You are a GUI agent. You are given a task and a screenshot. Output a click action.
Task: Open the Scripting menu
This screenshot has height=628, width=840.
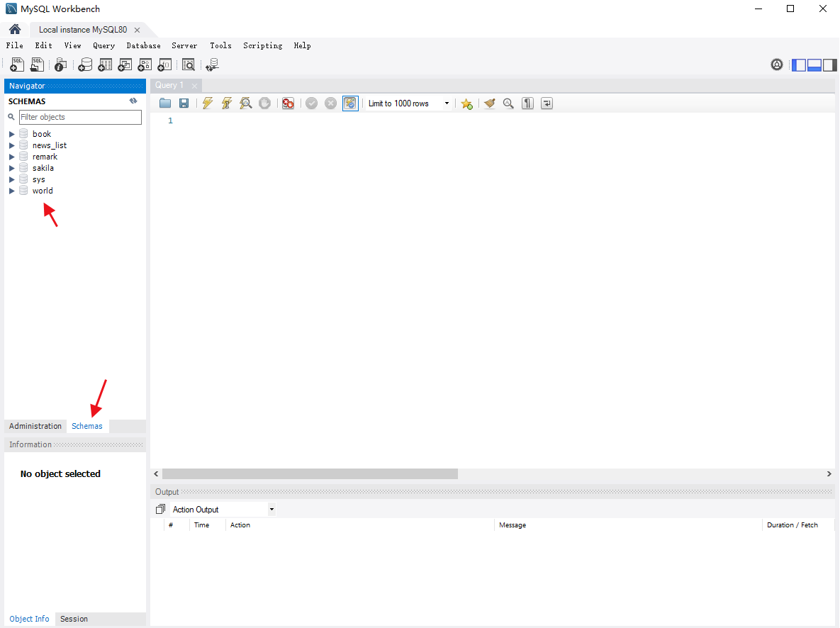click(x=262, y=45)
